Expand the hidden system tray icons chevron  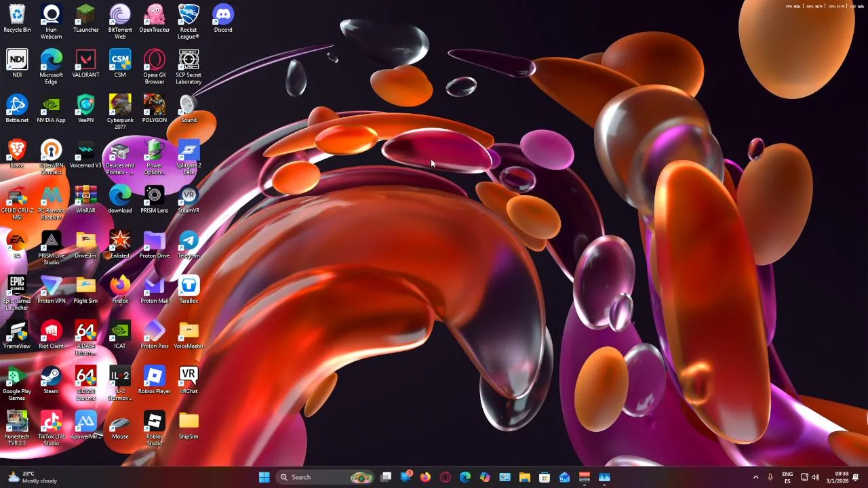click(755, 477)
